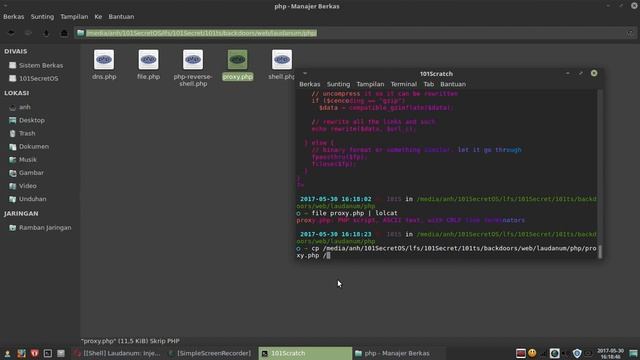Click the smiley tray icon
The width and height of the screenshot is (640, 360).
[x=532, y=353]
